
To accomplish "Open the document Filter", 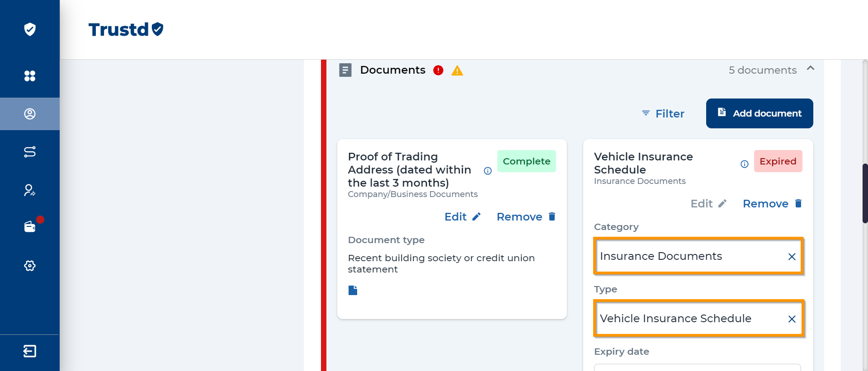I will (x=663, y=114).
